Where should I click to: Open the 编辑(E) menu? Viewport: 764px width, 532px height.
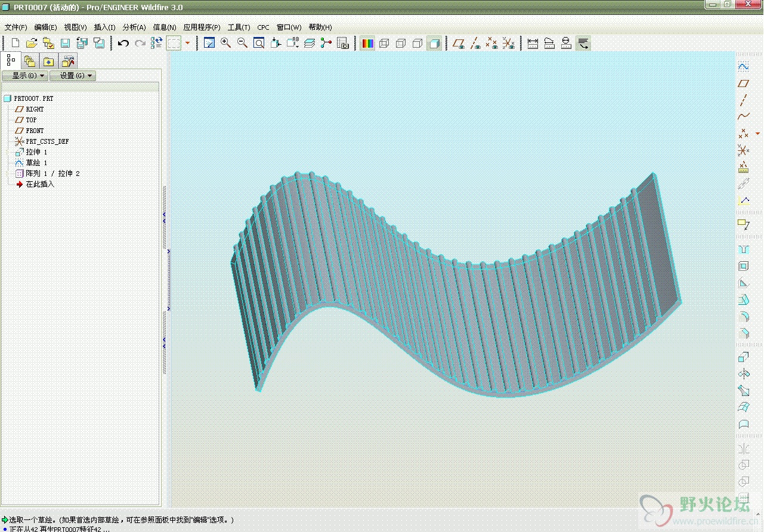pyautogui.click(x=46, y=27)
